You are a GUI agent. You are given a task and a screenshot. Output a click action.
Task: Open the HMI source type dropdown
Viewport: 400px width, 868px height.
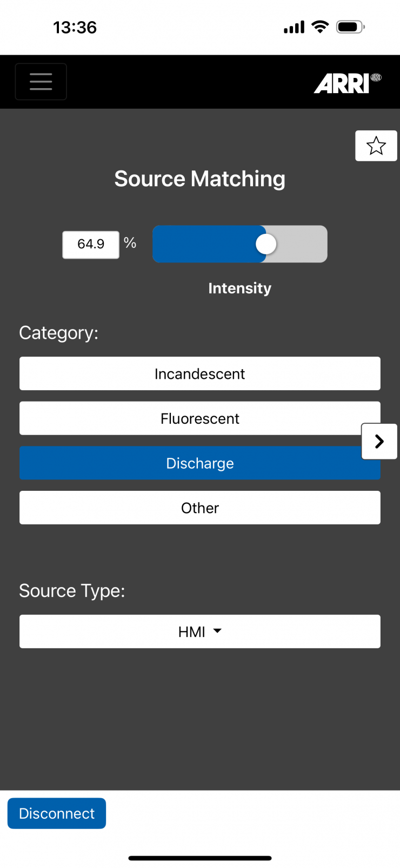pos(200,632)
